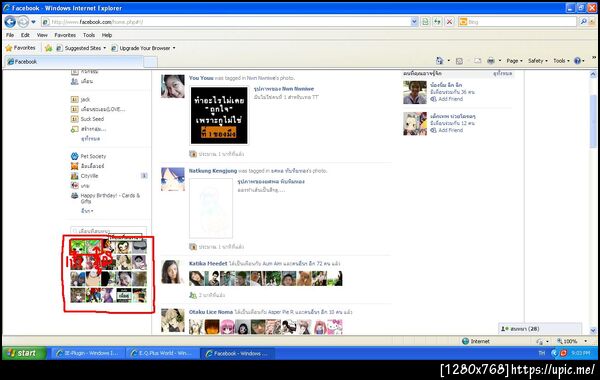Click the friend search box in sidebar

pyautogui.click(x=108, y=231)
